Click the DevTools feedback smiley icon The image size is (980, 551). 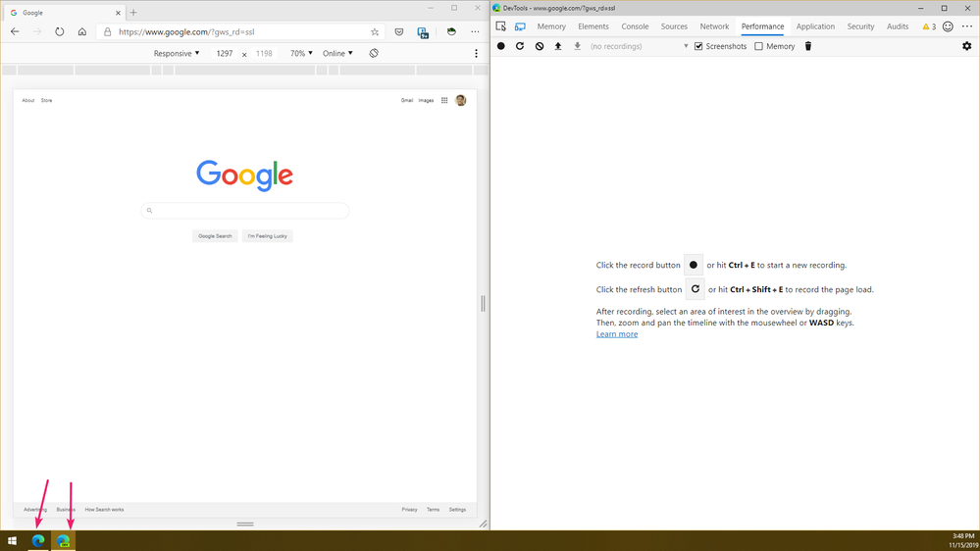949,26
